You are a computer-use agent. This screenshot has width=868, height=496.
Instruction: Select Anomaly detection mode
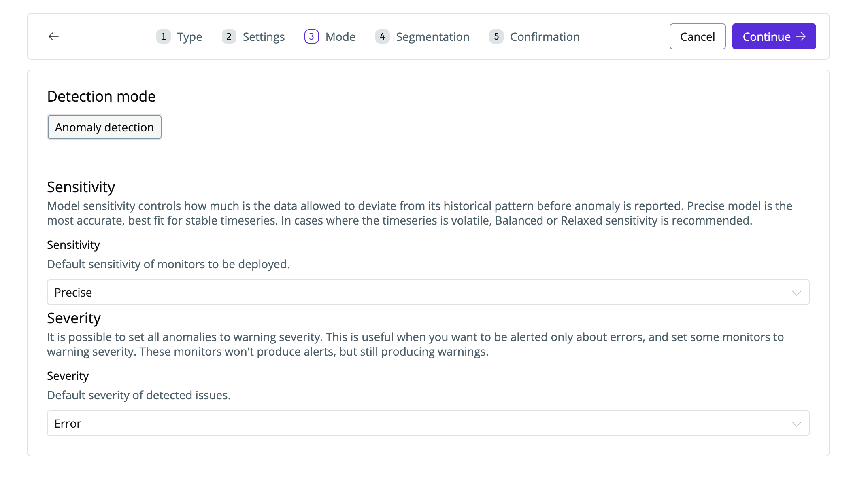104,127
